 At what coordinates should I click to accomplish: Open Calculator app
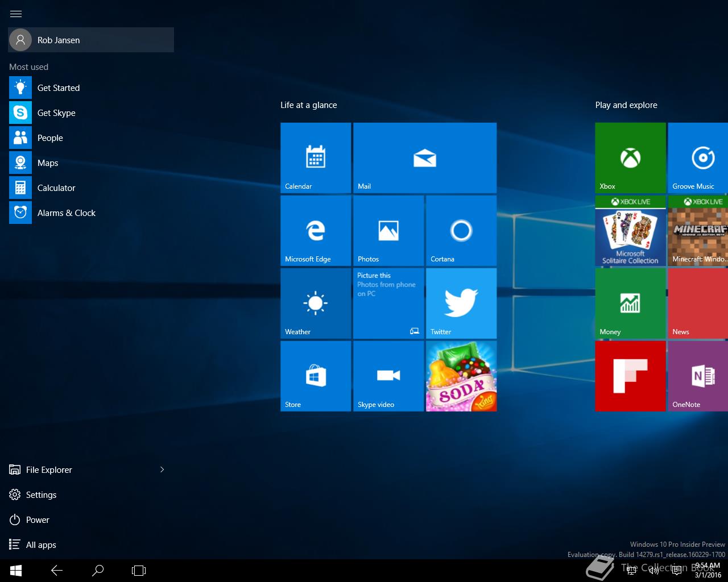point(91,188)
